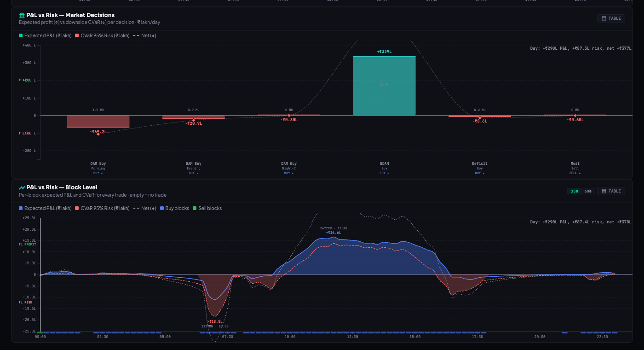
Task: Toggle the Sell blocks legend entry
Action: [x=207, y=208]
